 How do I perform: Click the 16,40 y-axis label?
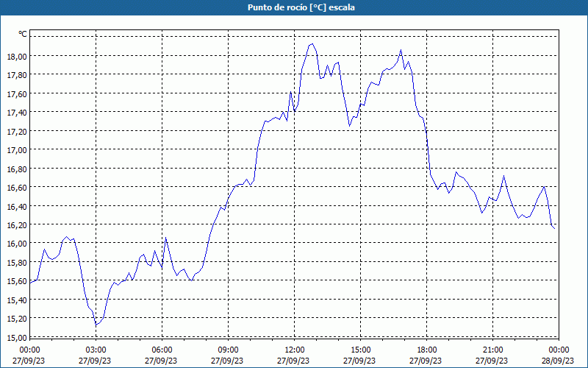tap(17, 206)
